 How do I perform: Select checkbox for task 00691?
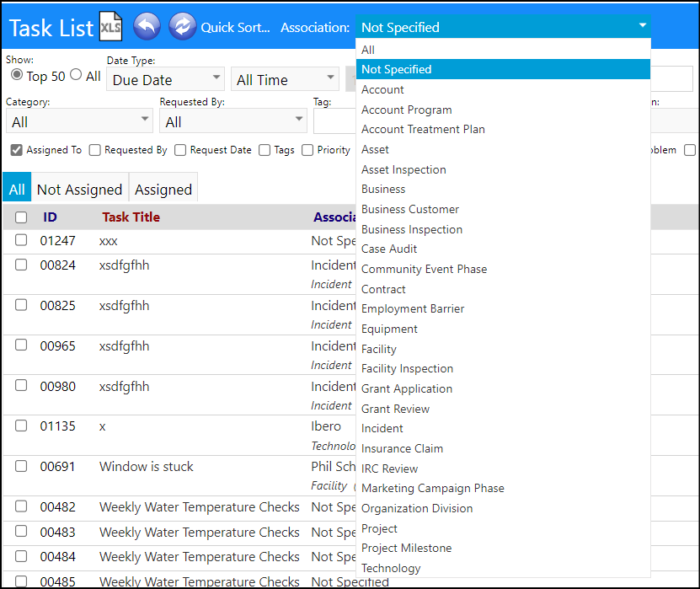(21, 466)
